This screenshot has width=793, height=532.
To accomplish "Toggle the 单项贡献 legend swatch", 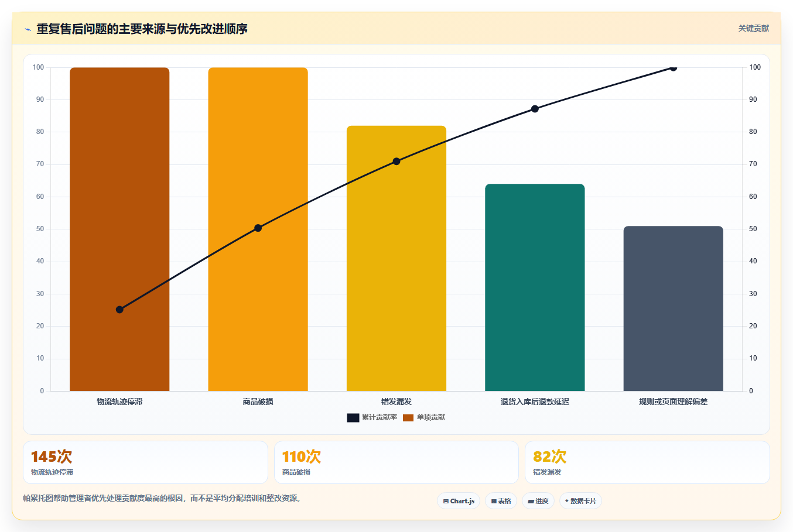I will coord(408,418).
